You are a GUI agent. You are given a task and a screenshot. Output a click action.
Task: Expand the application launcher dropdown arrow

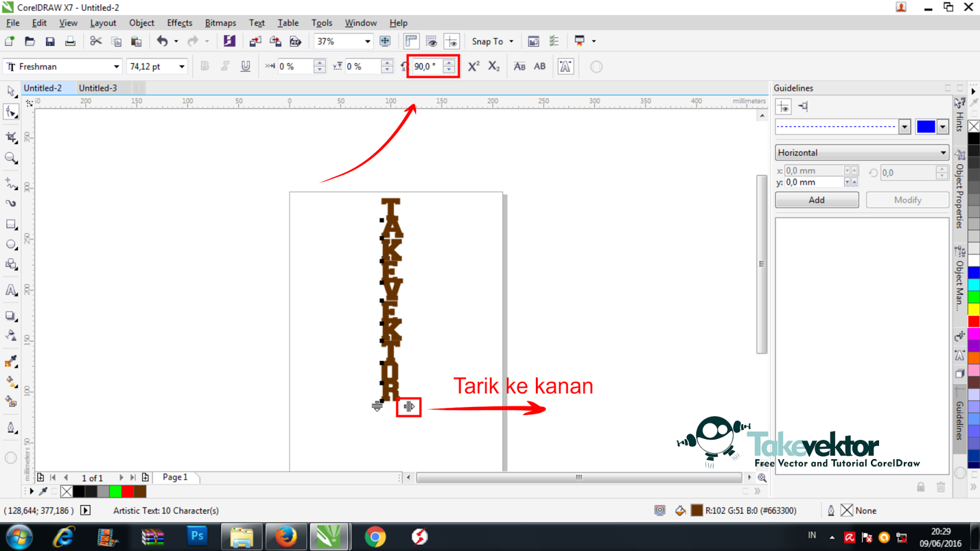point(594,42)
